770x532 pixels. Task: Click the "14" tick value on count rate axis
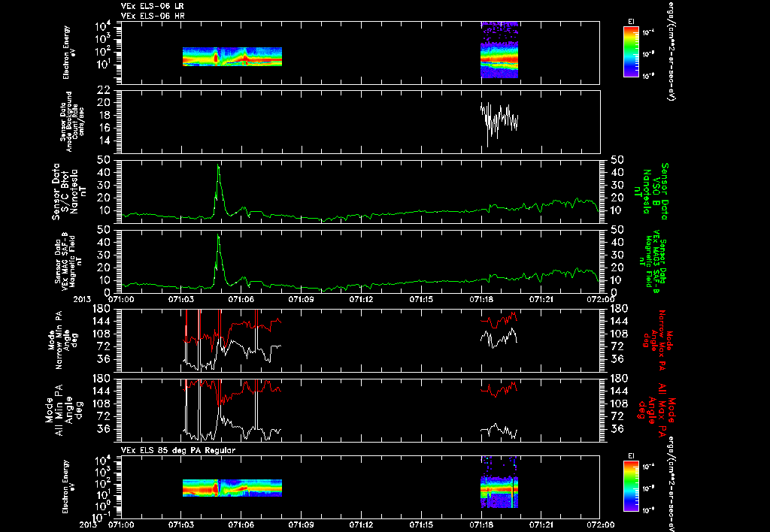104,141
